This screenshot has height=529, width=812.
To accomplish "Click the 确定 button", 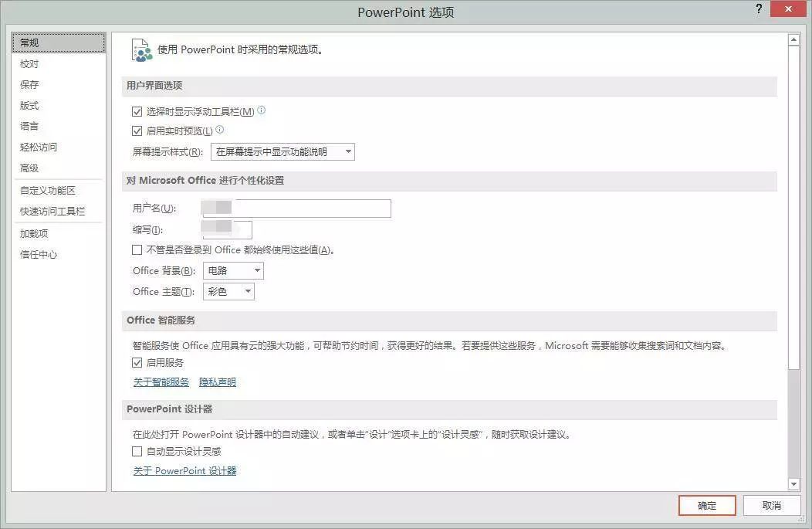I will [707, 506].
